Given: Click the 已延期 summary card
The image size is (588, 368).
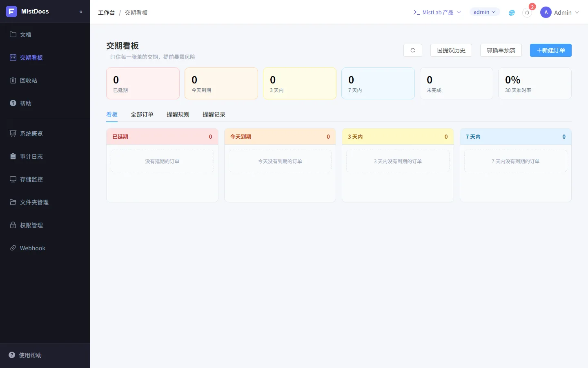Looking at the screenshot, I should (143, 83).
